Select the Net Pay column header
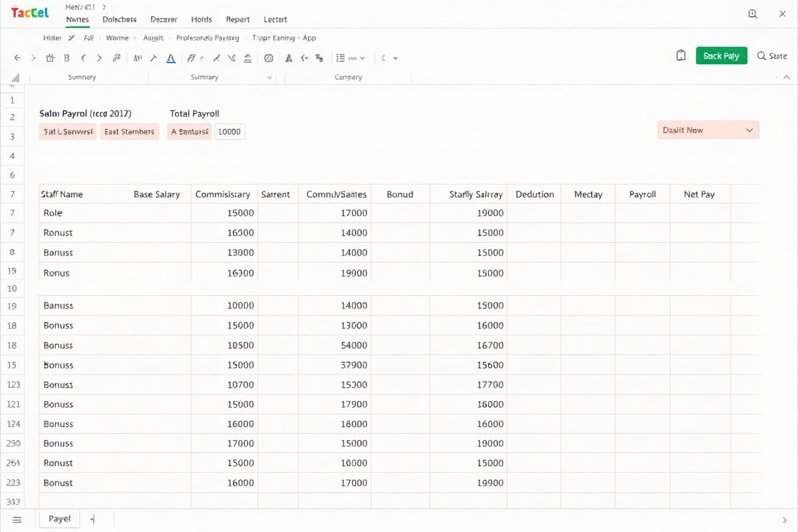Image resolution: width=798 pixels, height=532 pixels. pyautogui.click(x=699, y=194)
